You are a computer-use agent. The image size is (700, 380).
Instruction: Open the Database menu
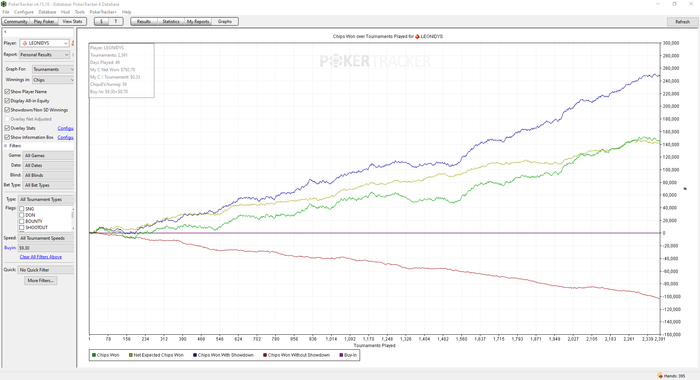click(x=47, y=12)
